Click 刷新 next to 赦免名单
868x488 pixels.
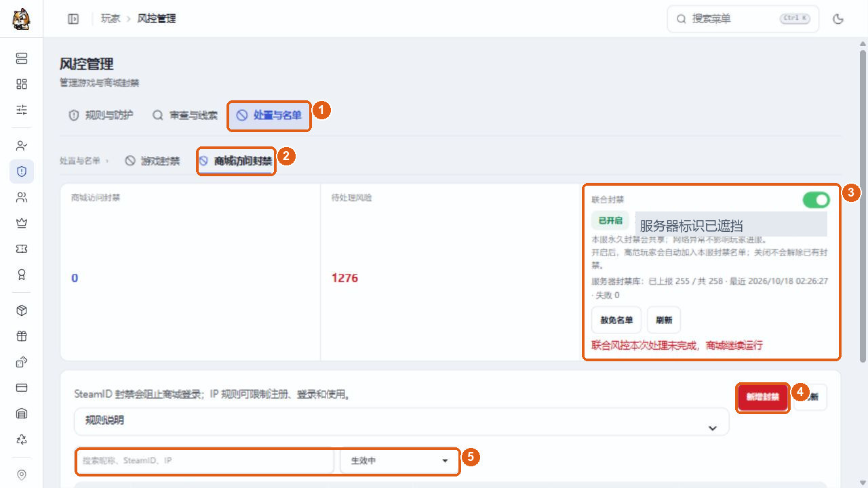(x=664, y=320)
